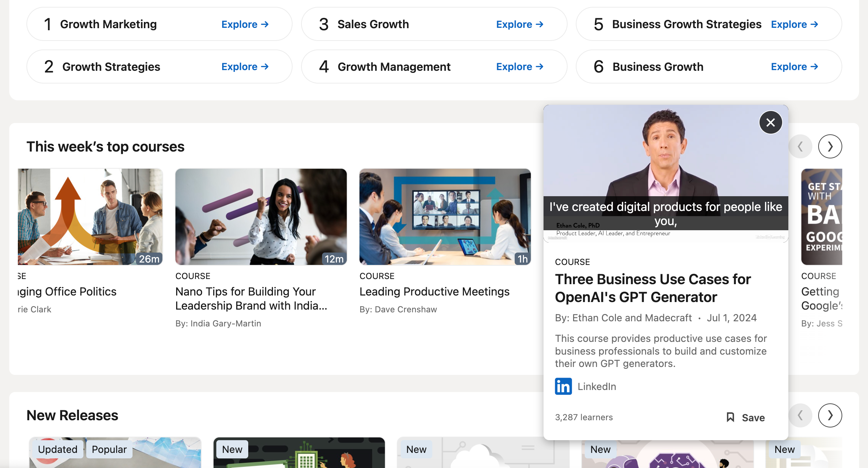This screenshot has width=868, height=468.
Task: Open Getting Started with Bard course thumbnail
Action: tap(822, 216)
